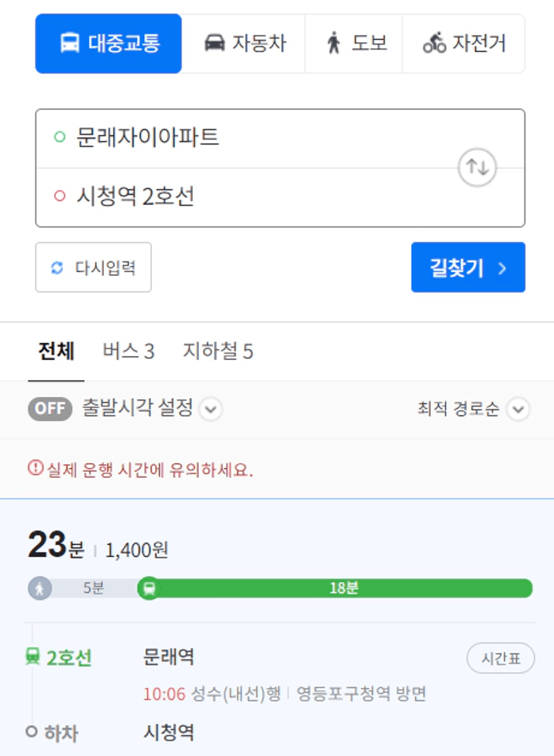Click the red warning notice icon
554x756 pixels.
coord(35,468)
